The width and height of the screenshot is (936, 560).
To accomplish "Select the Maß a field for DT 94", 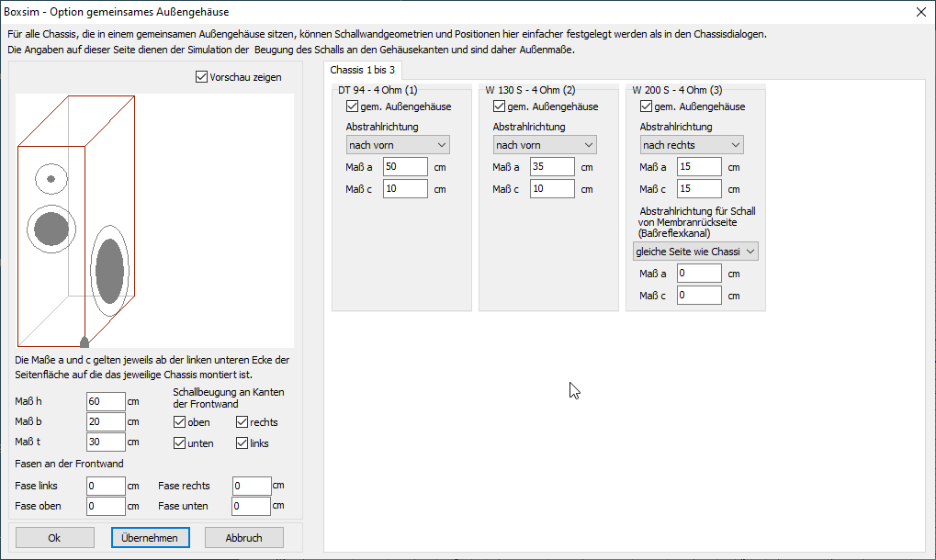I will click(x=405, y=167).
